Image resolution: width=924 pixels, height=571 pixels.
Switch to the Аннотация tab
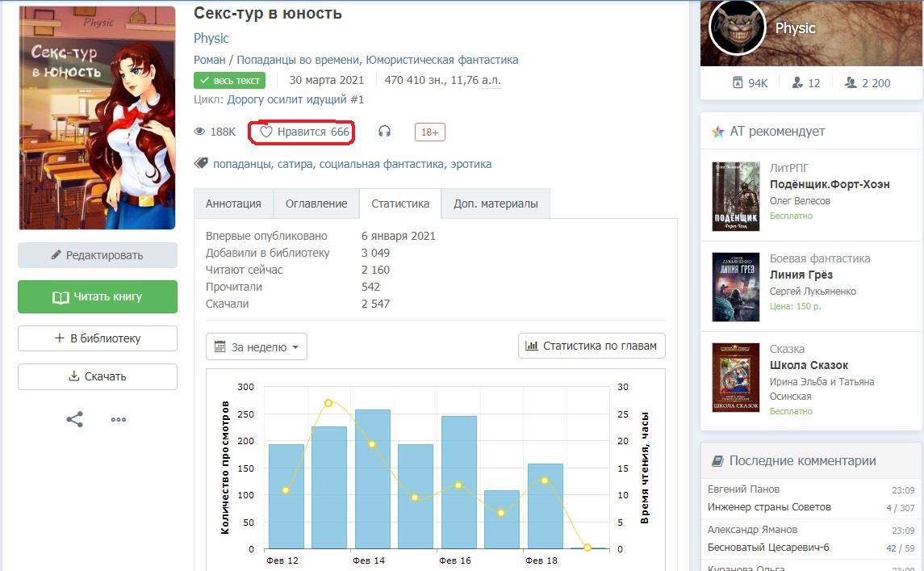click(x=233, y=204)
